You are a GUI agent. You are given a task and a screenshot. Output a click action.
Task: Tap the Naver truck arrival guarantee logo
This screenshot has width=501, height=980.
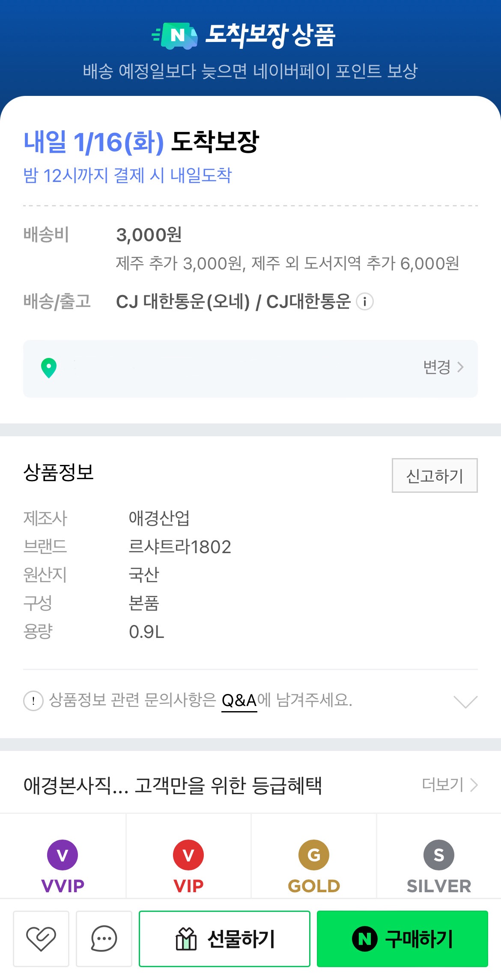[x=176, y=36]
